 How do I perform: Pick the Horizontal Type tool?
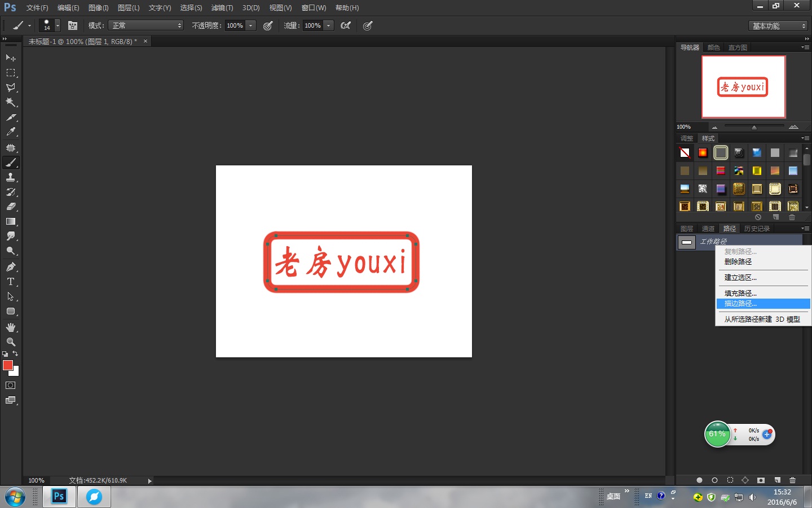pos(10,282)
